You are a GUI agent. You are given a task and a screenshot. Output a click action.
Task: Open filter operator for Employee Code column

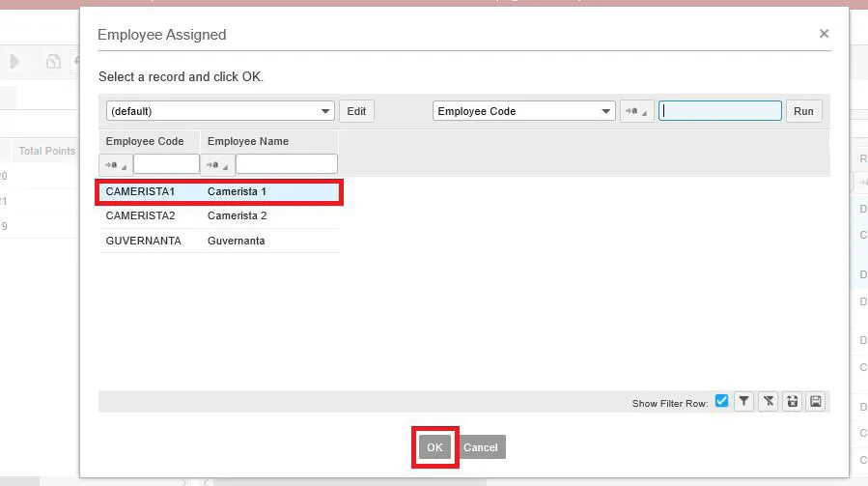(115, 164)
